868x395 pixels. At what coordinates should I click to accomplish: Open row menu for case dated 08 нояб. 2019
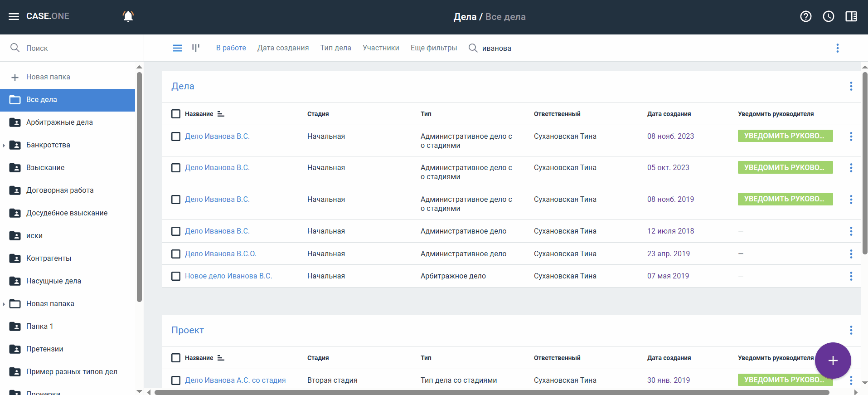851,200
